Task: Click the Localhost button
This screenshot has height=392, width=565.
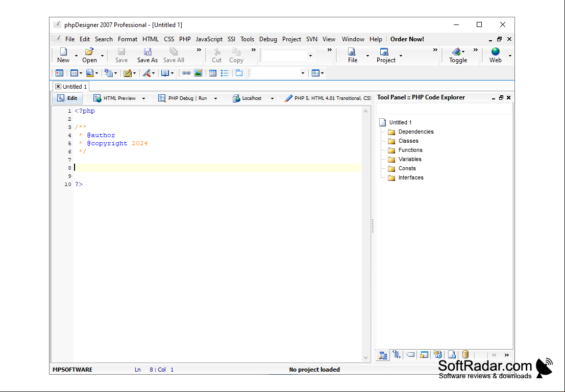Action: click(x=247, y=98)
